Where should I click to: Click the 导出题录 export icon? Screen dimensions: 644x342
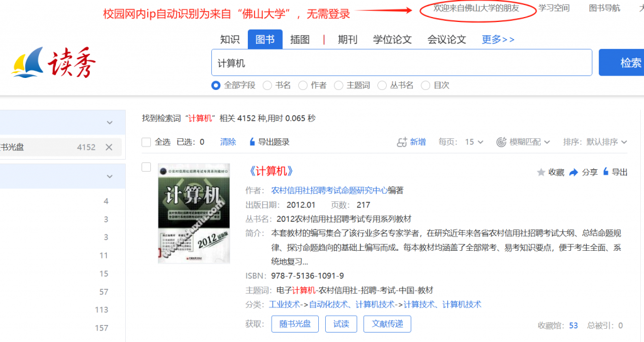click(x=252, y=142)
